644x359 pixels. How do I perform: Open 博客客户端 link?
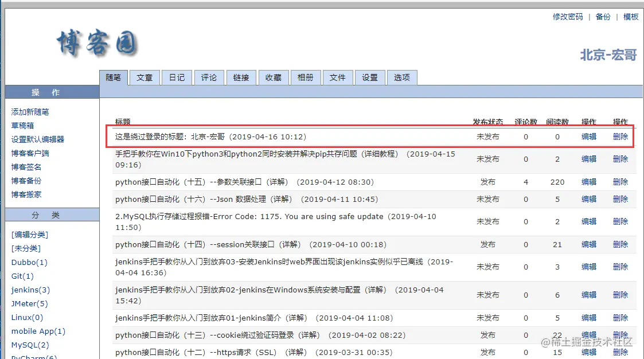coord(30,153)
